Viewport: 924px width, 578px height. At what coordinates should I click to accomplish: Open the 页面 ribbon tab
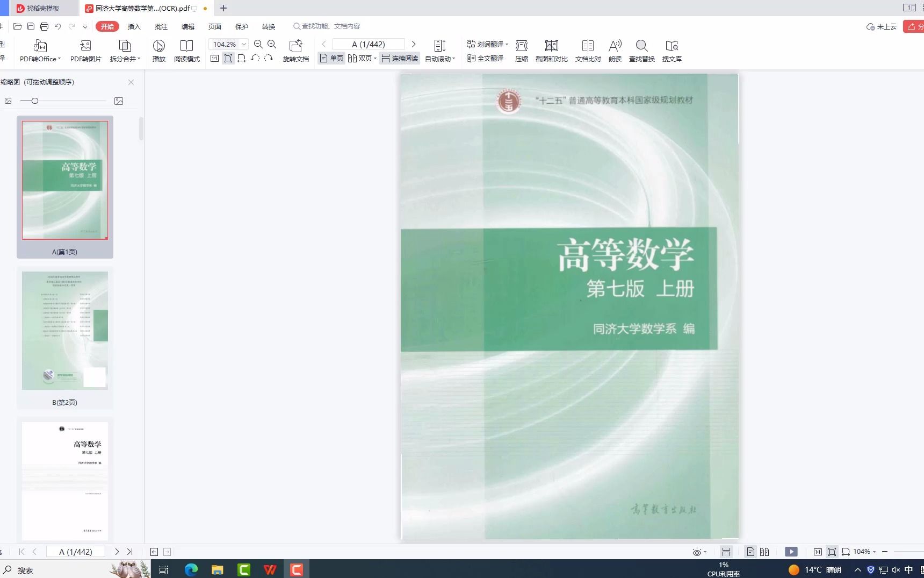pos(215,26)
